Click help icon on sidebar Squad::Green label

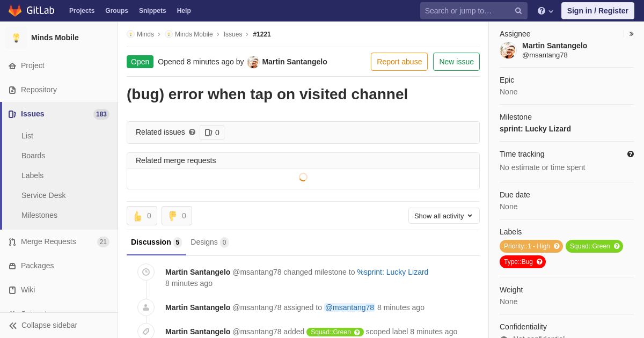[x=617, y=246]
